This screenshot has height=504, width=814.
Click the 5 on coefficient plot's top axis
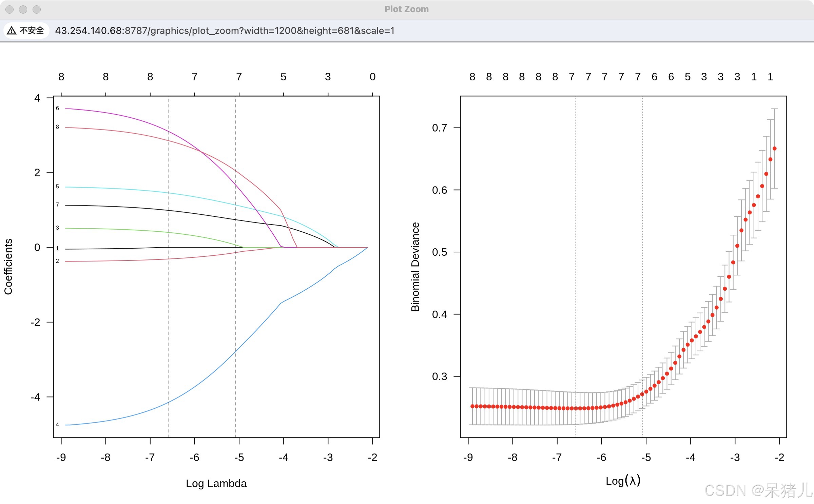284,77
